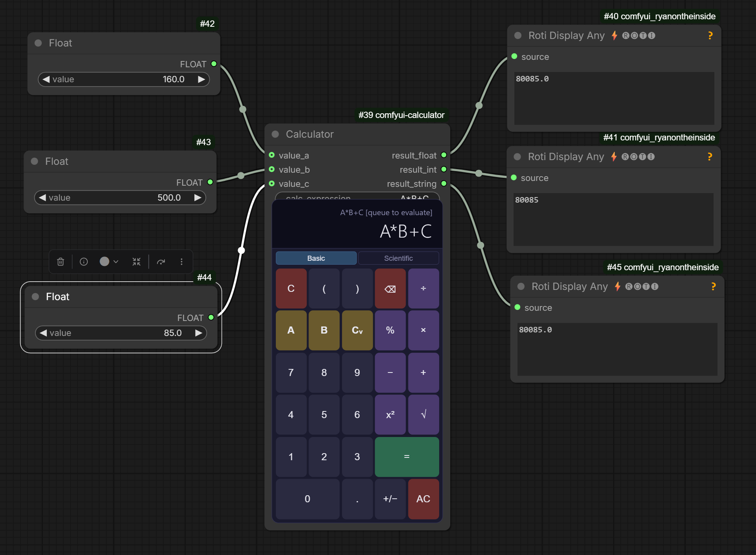Click the result_string output socket
This screenshot has height=555, width=756.
pos(444,183)
